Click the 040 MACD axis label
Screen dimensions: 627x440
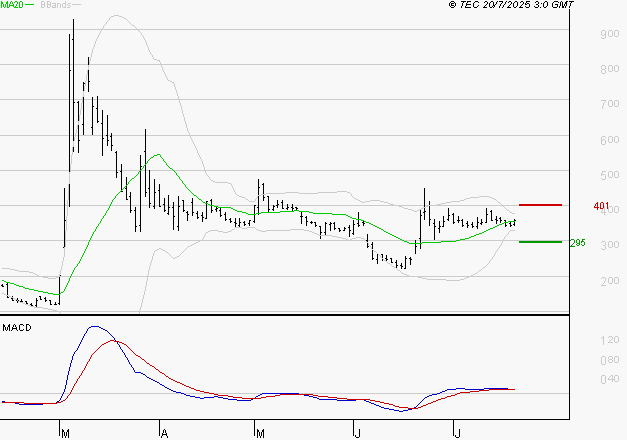610,379
